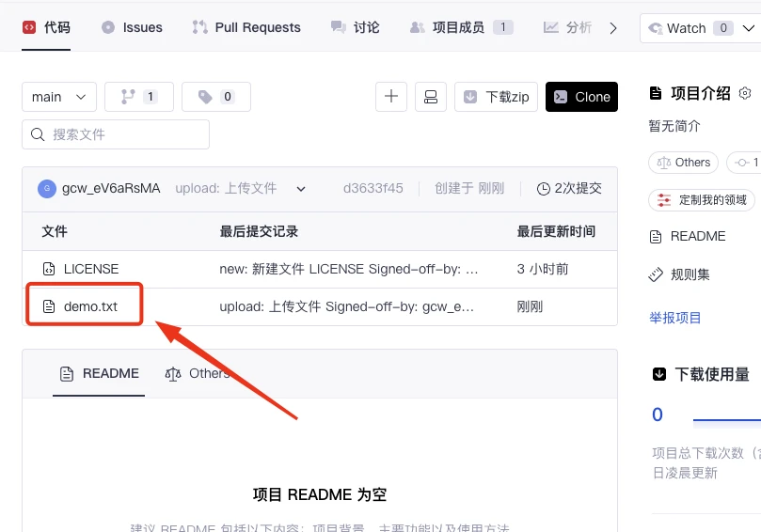Open the tags count icon button
Image resolution: width=761 pixels, height=532 pixels.
216,97
